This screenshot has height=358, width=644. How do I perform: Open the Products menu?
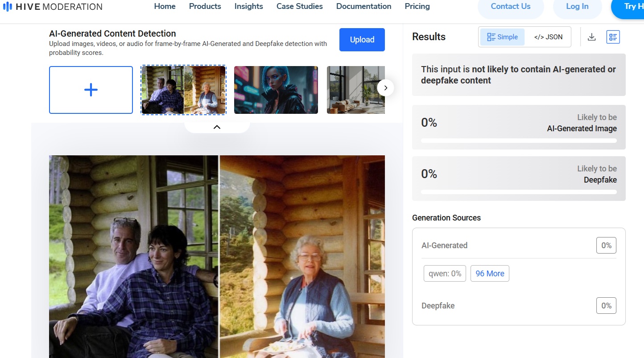205,6
